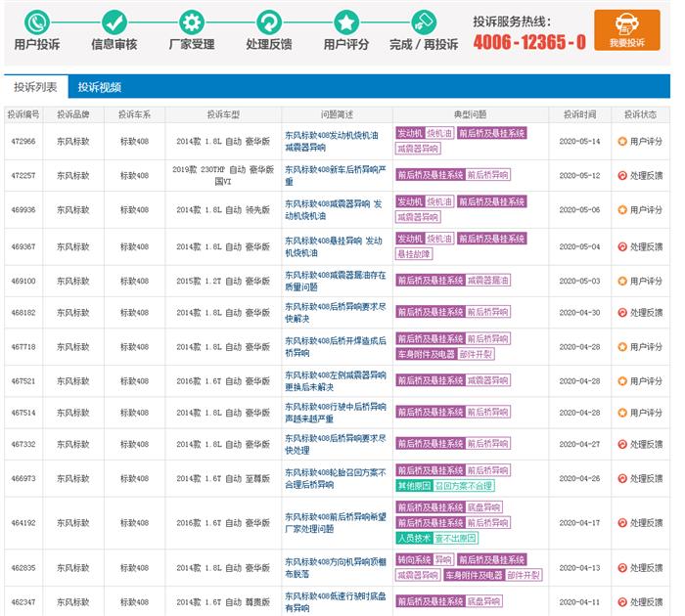Click the date 2020-04-17
Screen dimensions: 685x616
point(579,523)
